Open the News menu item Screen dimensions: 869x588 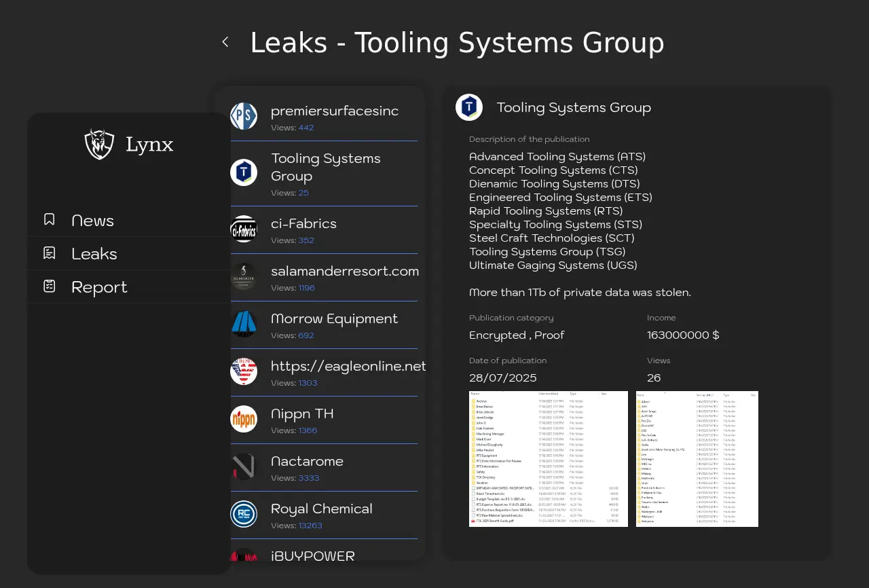point(93,221)
